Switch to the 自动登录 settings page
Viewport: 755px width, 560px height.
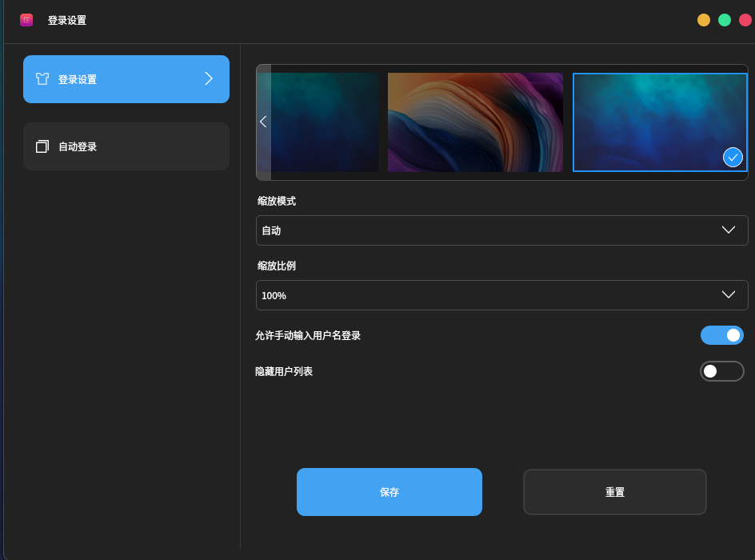click(x=126, y=146)
